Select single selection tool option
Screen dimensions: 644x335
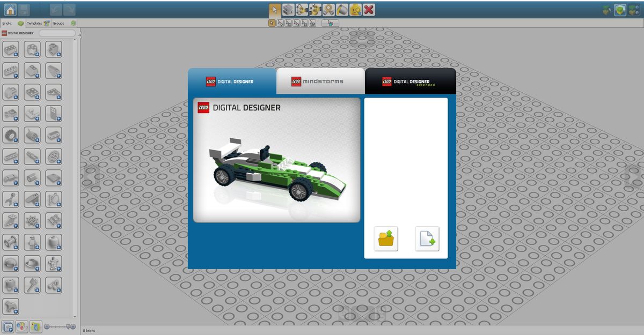(x=272, y=23)
